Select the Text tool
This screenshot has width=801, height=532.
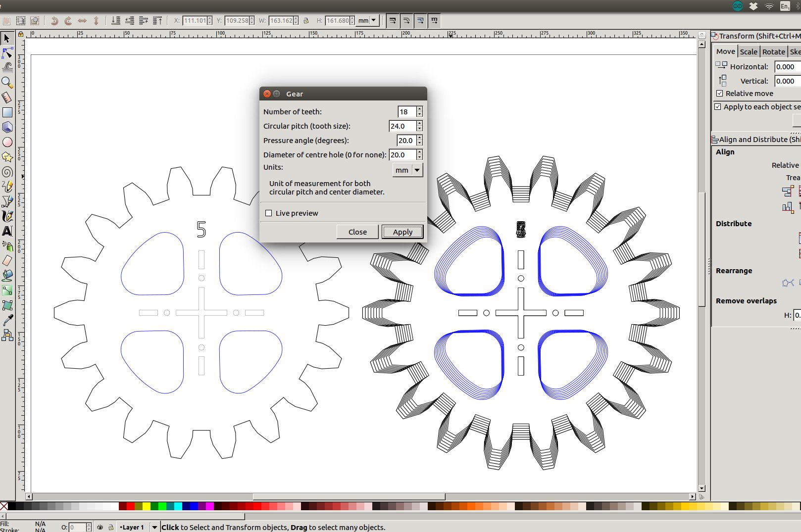pos(7,231)
